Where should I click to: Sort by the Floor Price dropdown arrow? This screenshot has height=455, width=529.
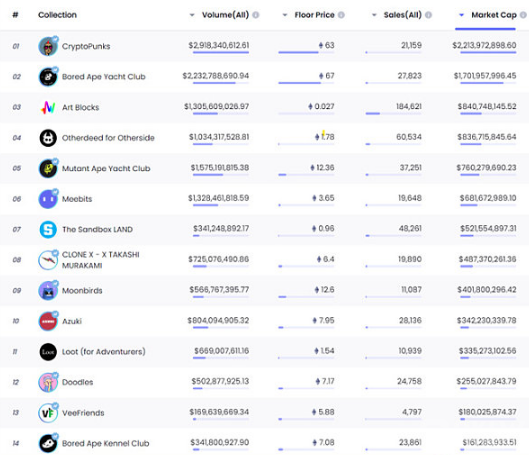pyautogui.click(x=285, y=15)
